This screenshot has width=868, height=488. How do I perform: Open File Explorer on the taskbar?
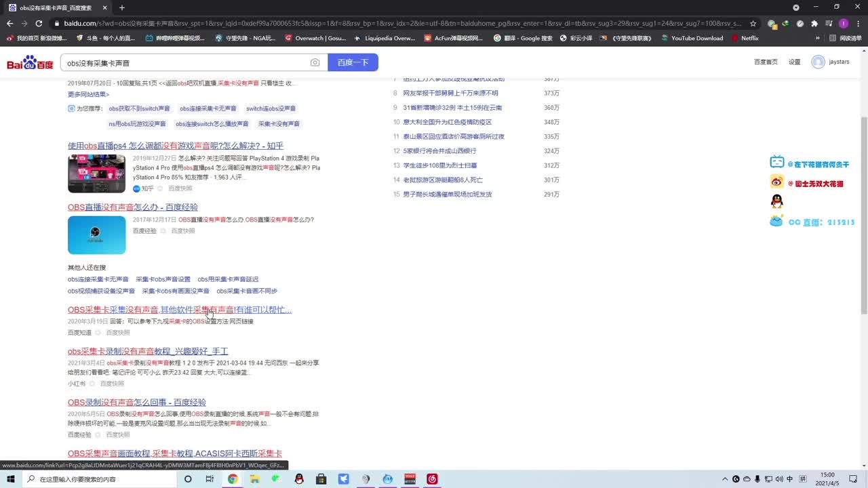(255, 479)
